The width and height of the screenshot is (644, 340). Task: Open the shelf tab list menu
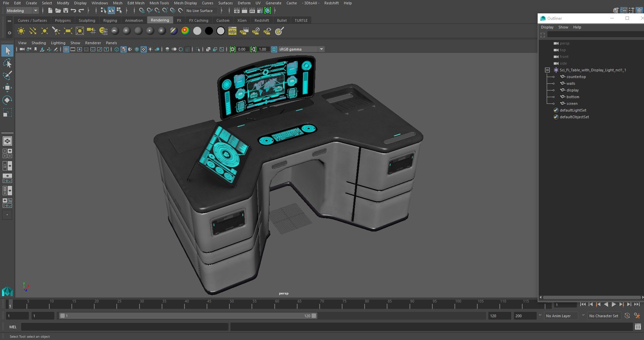pos(9,21)
